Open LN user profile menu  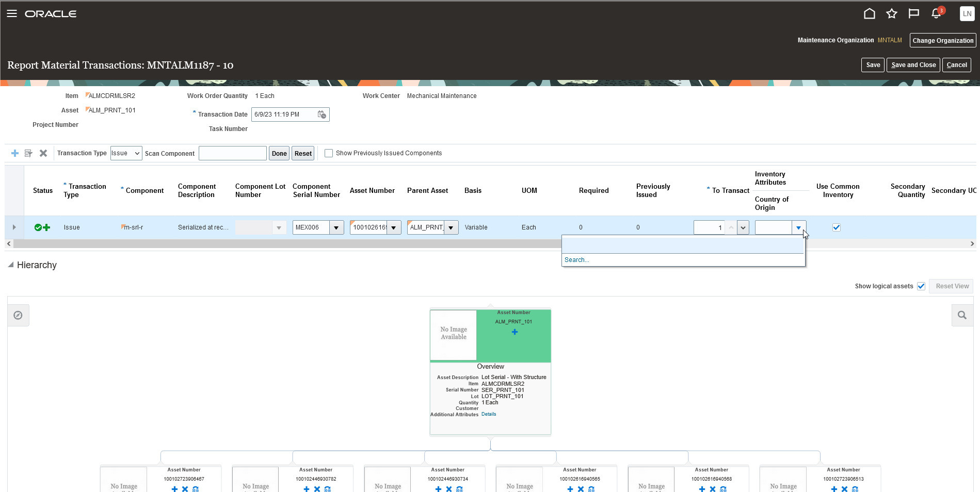(x=967, y=14)
